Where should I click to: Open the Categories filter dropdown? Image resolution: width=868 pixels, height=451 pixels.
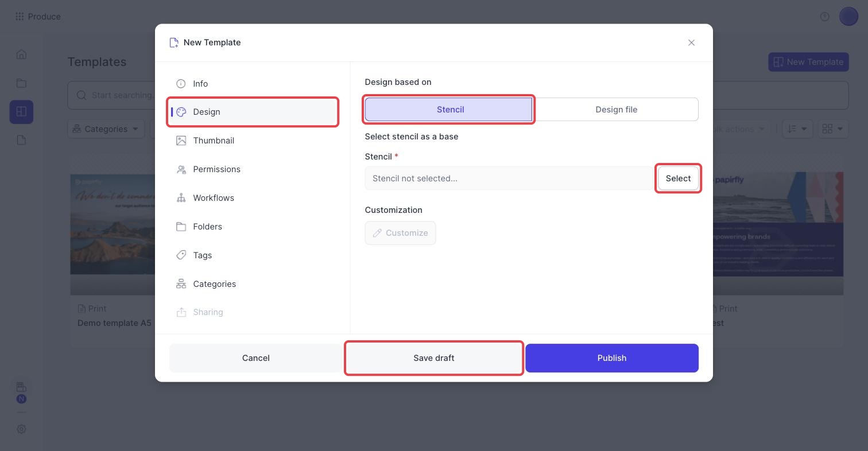pyautogui.click(x=106, y=129)
